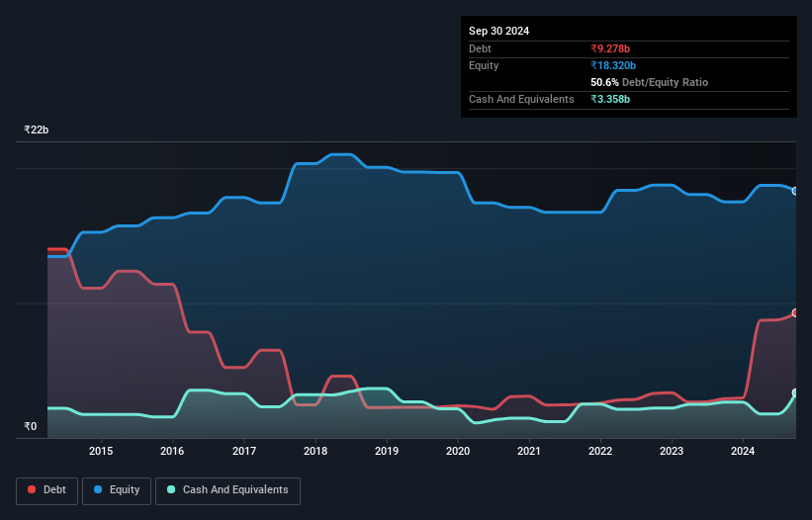This screenshot has width=812, height=520.
Task: Toggle the Debt legend button
Action: tap(47, 490)
